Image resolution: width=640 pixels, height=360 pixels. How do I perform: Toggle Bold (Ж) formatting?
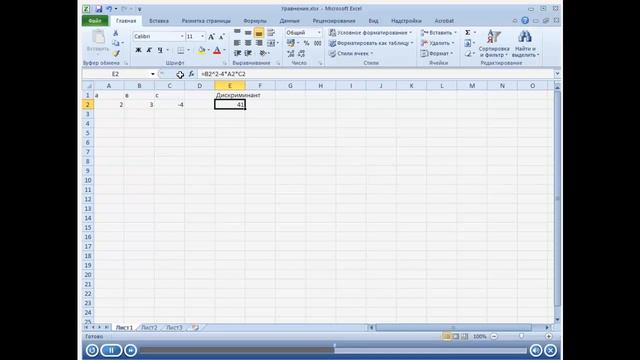pos(138,50)
